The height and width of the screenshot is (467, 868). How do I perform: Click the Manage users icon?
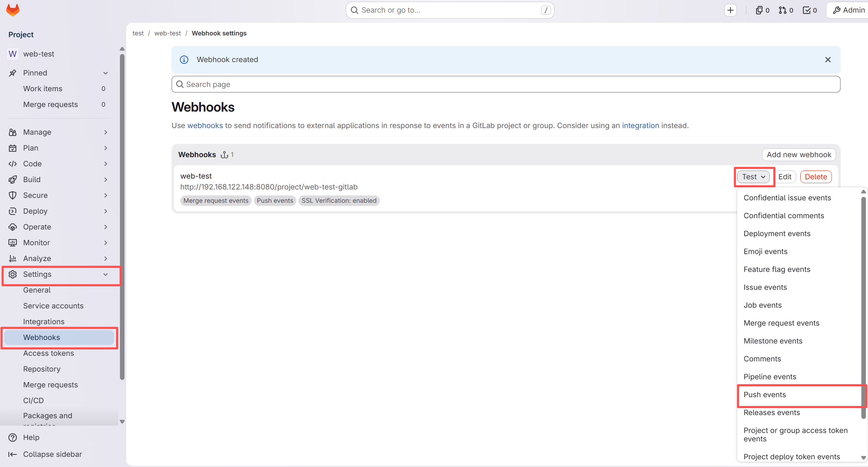[x=13, y=132]
